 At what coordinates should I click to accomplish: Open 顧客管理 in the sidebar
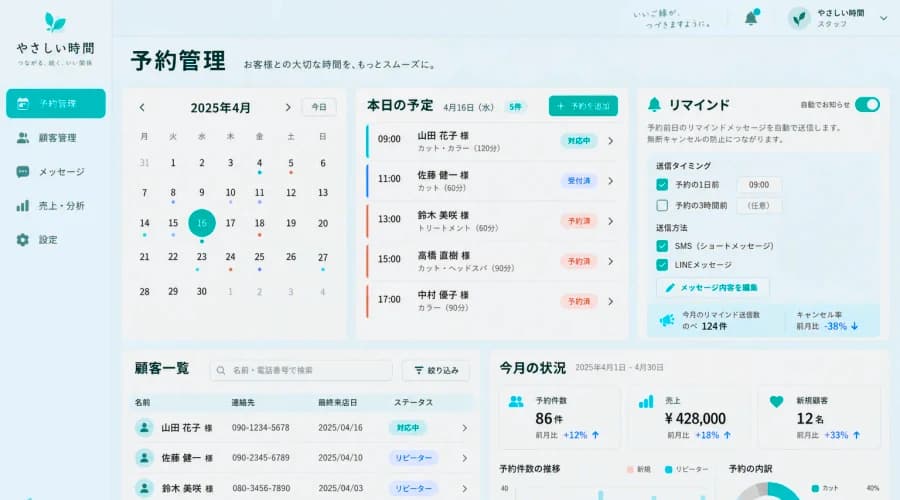(x=56, y=138)
